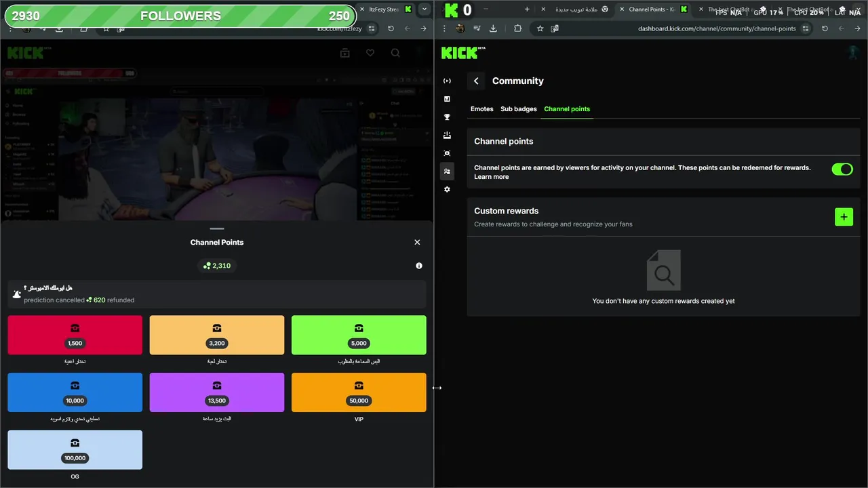Viewport: 868px width, 488px height.
Task: Click the Custom rewards heading
Action: 507,211
